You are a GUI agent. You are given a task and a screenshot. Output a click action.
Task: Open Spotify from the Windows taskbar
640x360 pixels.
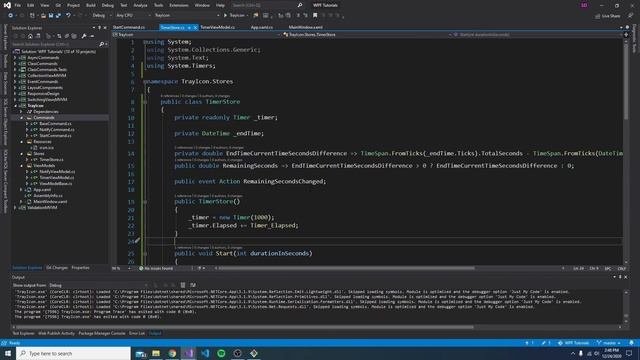[x=221, y=353]
